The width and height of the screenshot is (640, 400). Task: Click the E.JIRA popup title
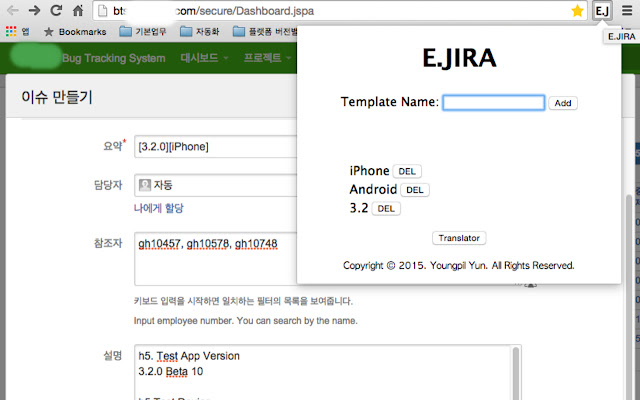pos(459,58)
